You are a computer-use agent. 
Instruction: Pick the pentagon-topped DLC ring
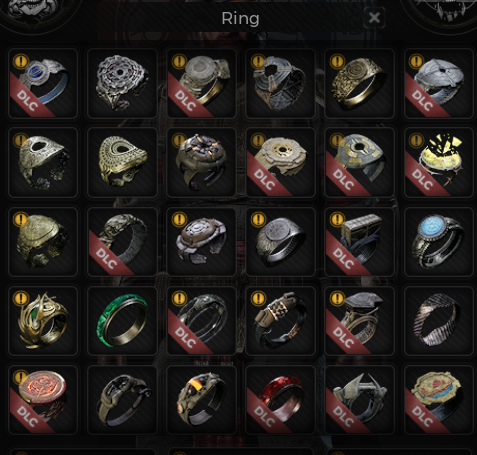(359, 321)
